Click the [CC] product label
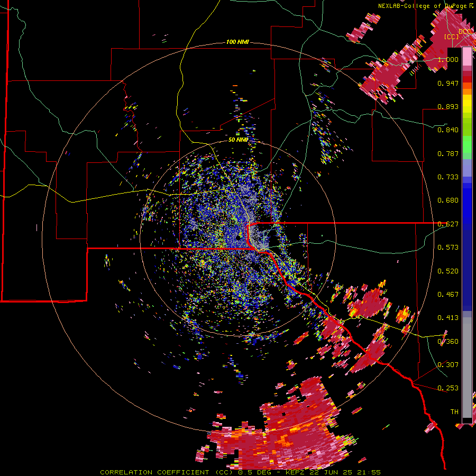 coord(452,36)
